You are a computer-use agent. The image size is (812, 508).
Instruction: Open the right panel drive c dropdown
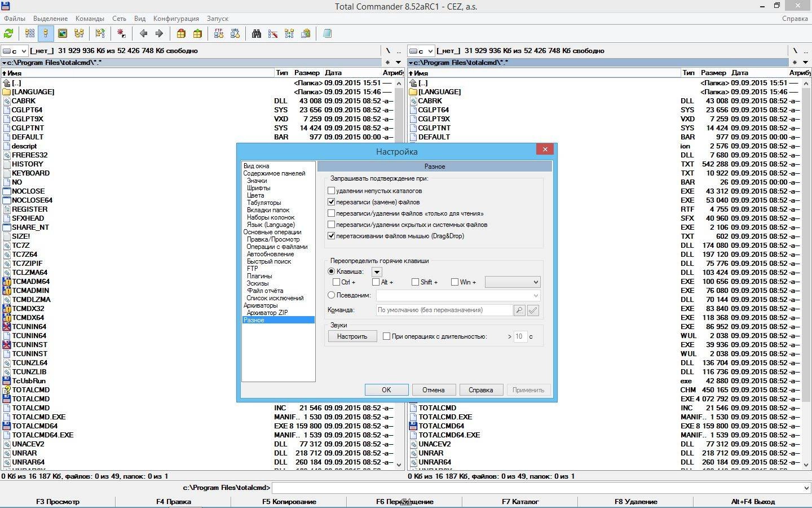421,51
